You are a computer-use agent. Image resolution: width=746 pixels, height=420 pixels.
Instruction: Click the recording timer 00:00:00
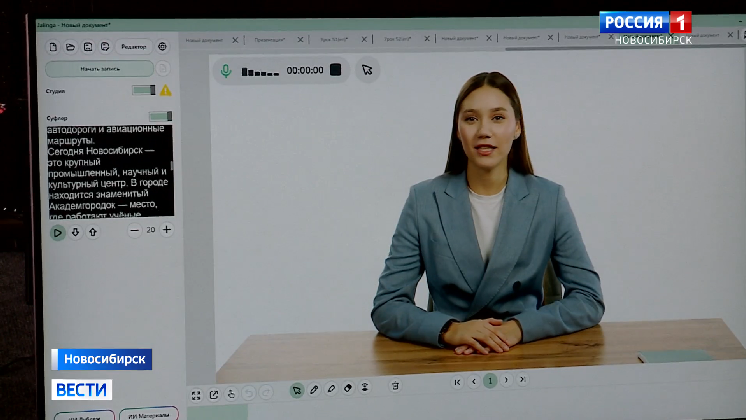305,70
